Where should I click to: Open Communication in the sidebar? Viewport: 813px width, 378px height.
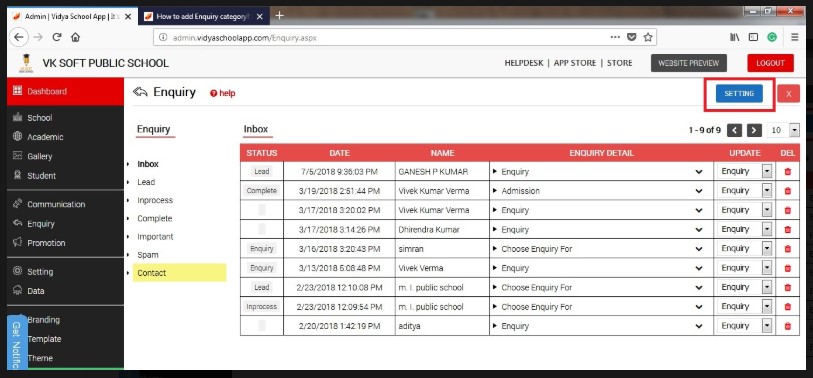56,204
